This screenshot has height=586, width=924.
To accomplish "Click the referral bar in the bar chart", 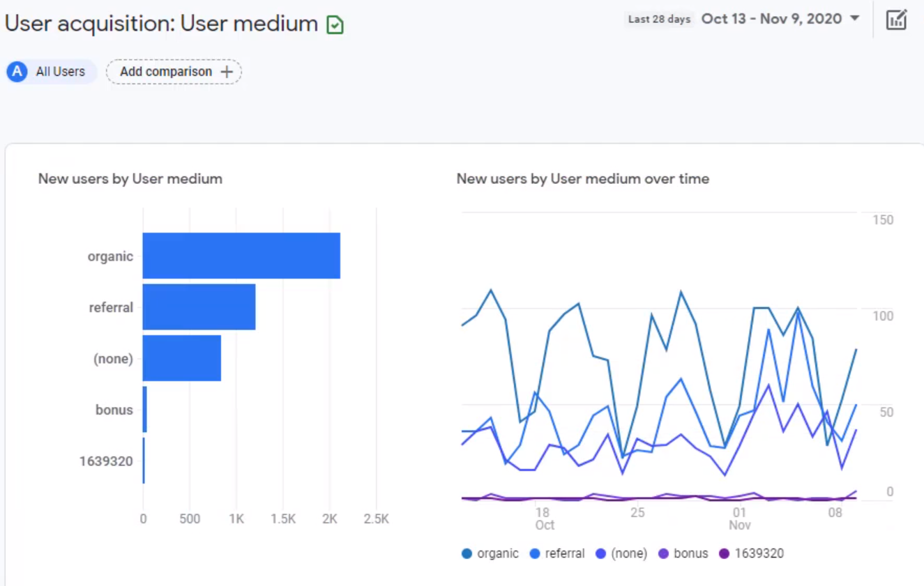I will (x=199, y=307).
